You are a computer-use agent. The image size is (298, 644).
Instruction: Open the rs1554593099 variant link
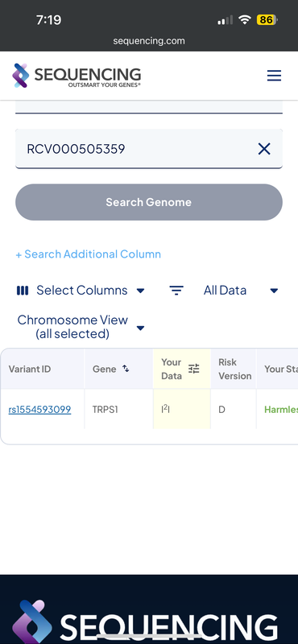pos(39,410)
